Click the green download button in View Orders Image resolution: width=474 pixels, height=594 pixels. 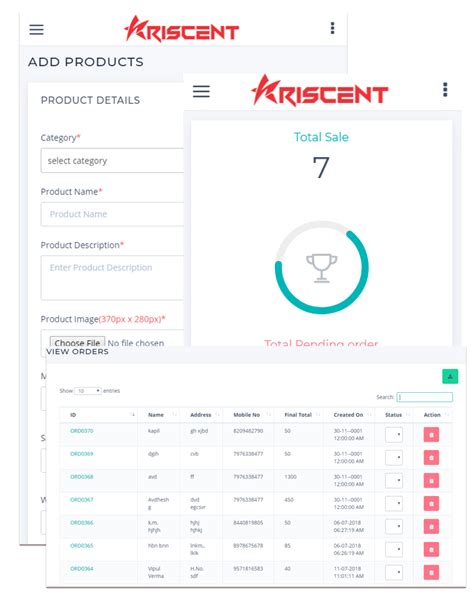point(450,376)
